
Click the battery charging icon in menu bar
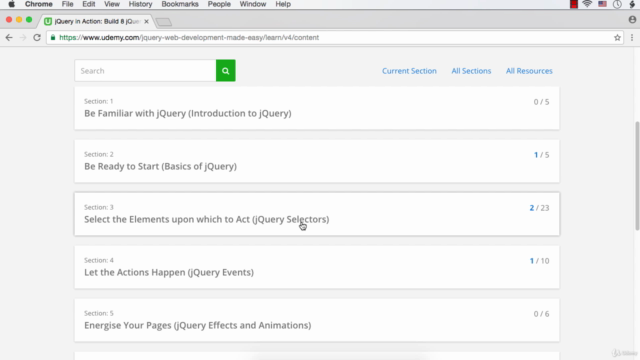tap(632, 4)
